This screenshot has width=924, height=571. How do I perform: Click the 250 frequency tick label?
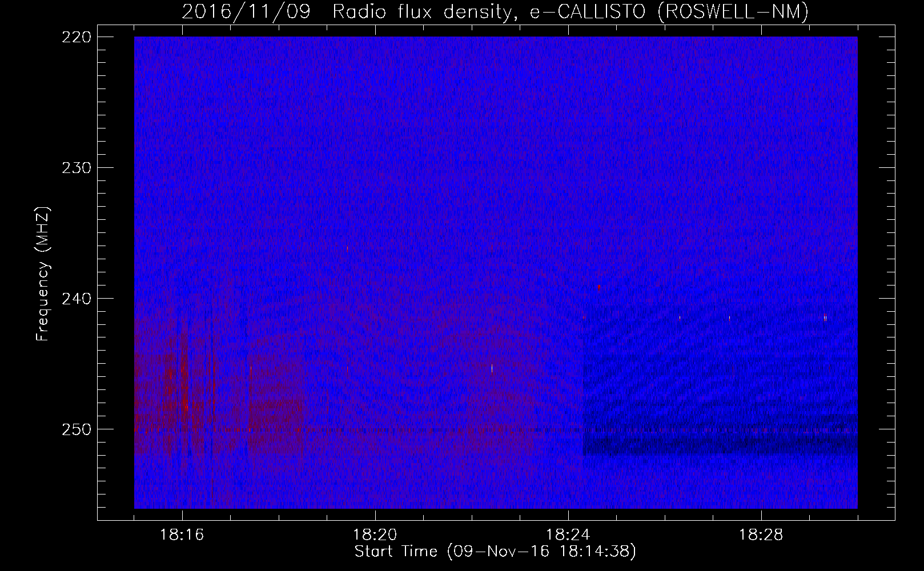click(76, 429)
